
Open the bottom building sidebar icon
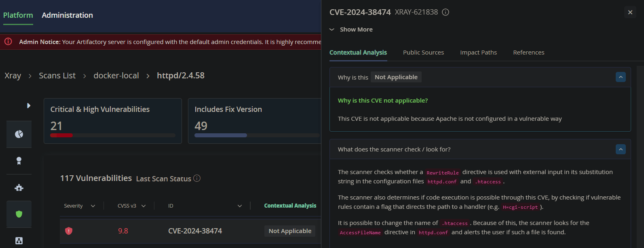coord(19,241)
